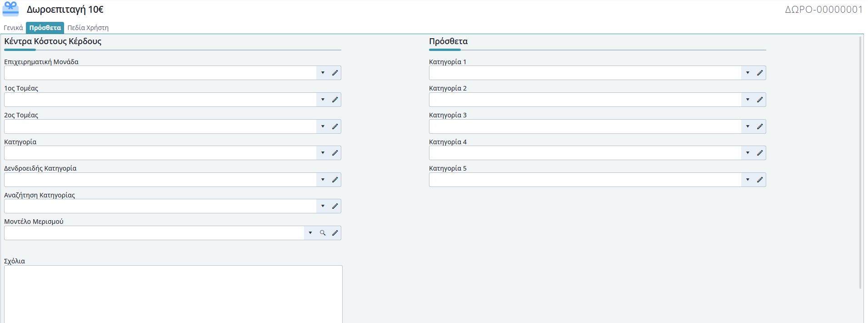Expand the Επιχειρηματική Μονάδα dropdown
868x323 pixels.
pyautogui.click(x=323, y=73)
